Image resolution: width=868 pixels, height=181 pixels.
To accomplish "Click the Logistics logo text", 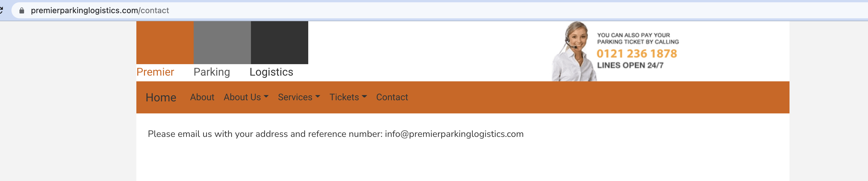I will click(271, 72).
